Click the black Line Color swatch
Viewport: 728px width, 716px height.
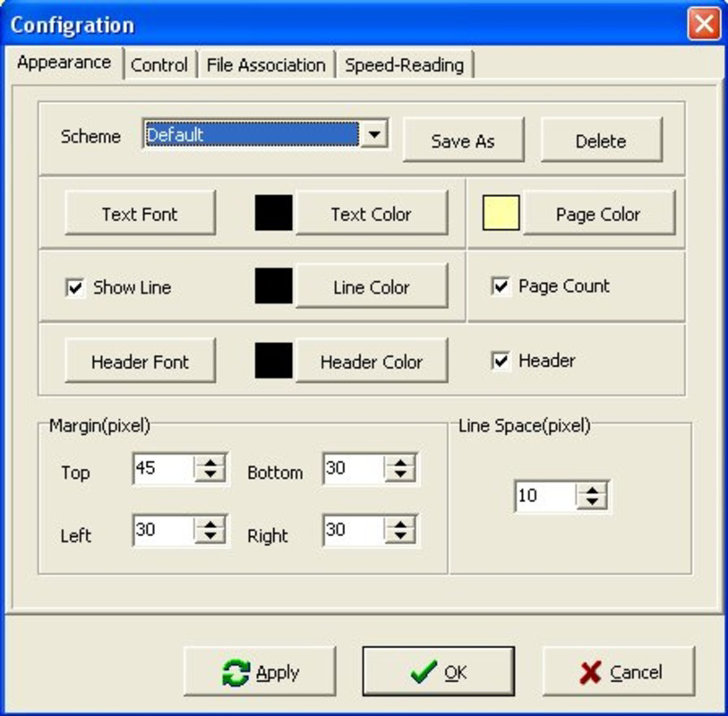(x=273, y=286)
